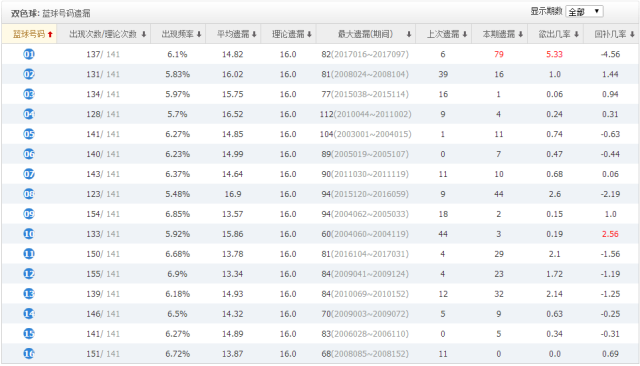Image resolution: width=640 pixels, height=366 pixels.
Task: Select blue ball number 11
Action: [x=29, y=254]
